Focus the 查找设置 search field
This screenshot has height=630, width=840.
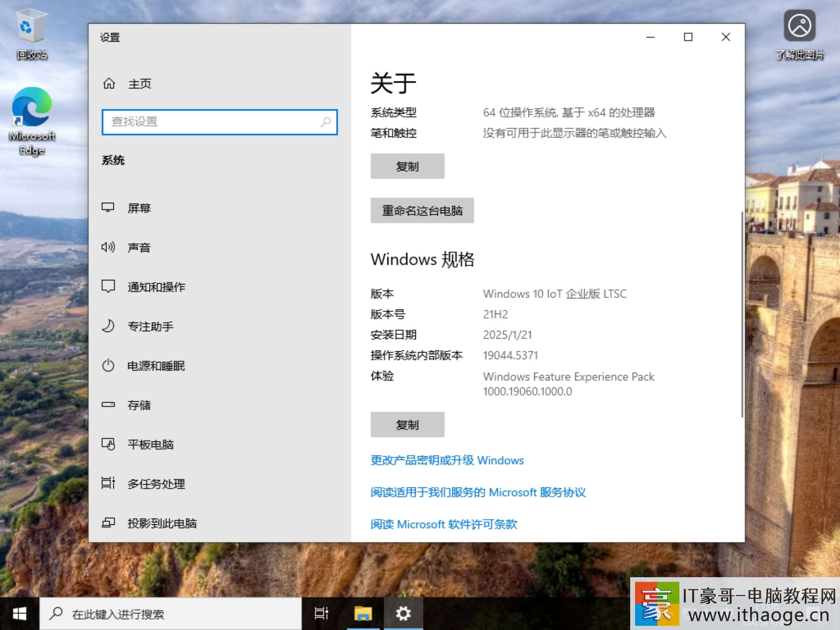(220, 122)
